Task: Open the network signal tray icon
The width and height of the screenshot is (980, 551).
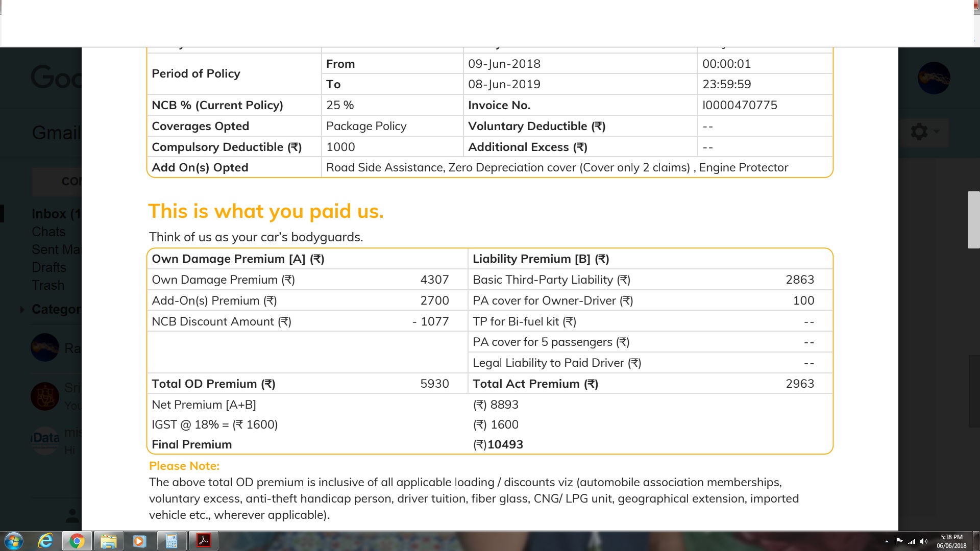Action: (x=912, y=541)
